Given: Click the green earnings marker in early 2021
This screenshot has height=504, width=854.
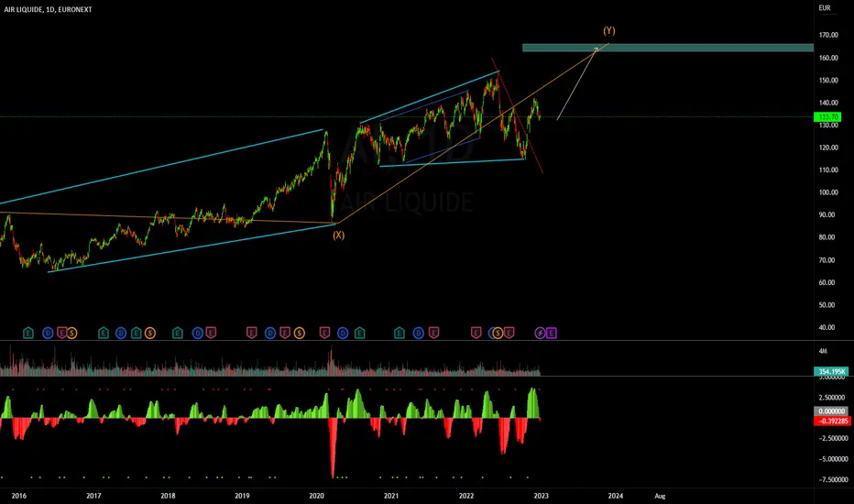Looking at the screenshot, I should (400, 333).
